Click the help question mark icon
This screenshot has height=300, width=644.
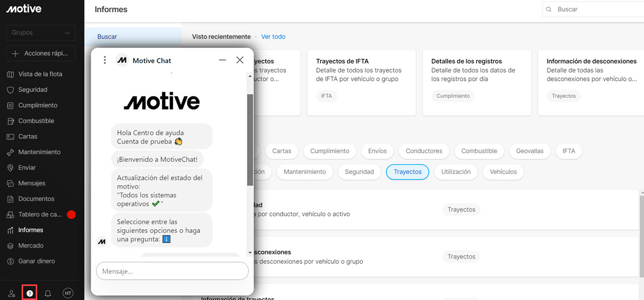(30, 293)
